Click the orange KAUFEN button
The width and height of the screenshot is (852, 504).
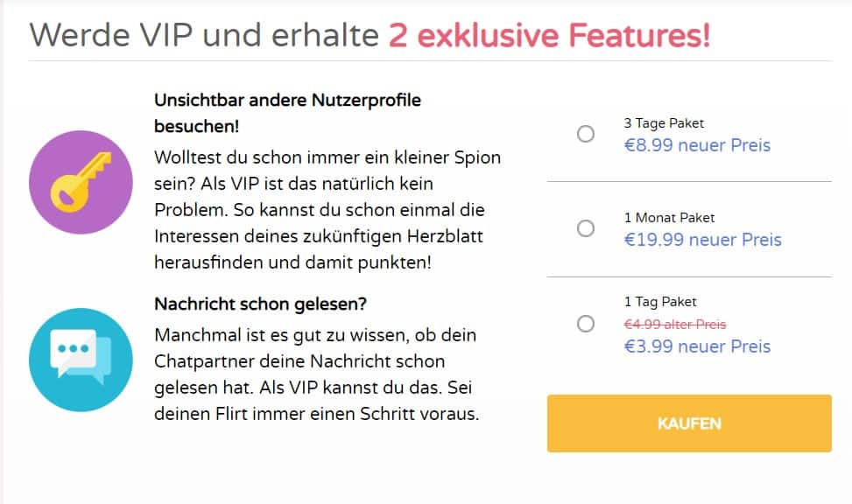tap(689, 423)
